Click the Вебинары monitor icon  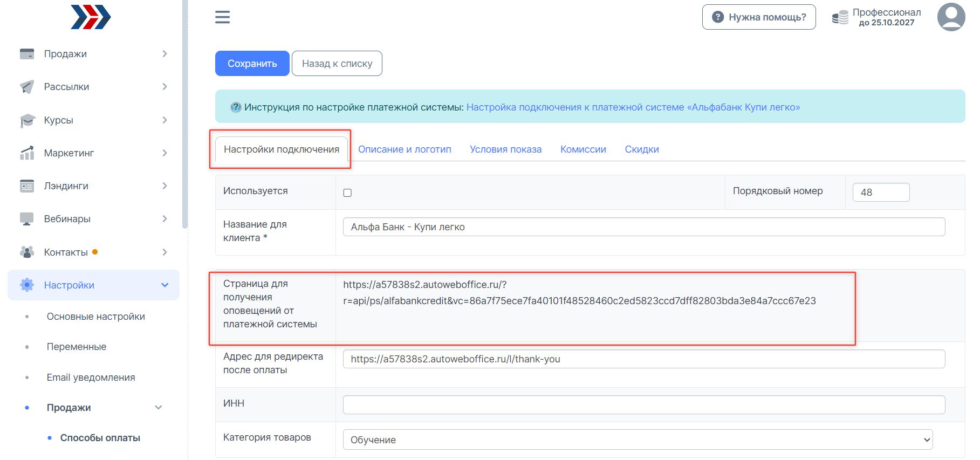pos(27,219)
